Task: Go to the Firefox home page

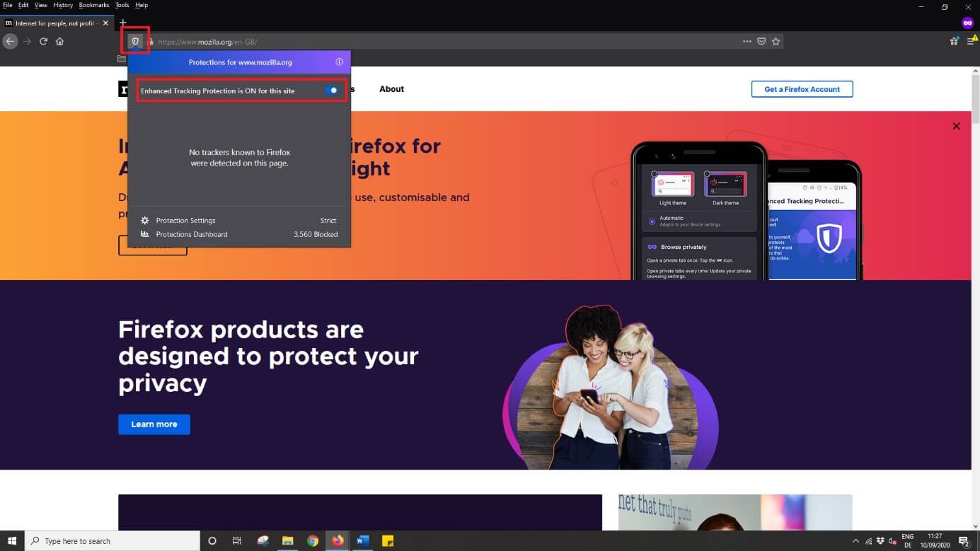Action: pos(59,42)
